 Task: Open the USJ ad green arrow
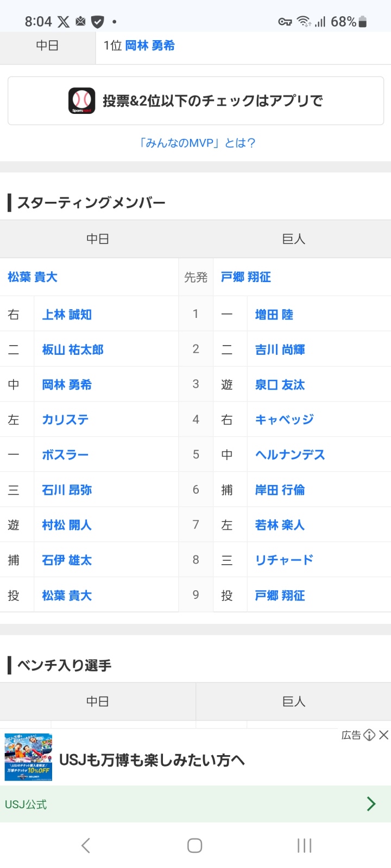coord(371,804)
